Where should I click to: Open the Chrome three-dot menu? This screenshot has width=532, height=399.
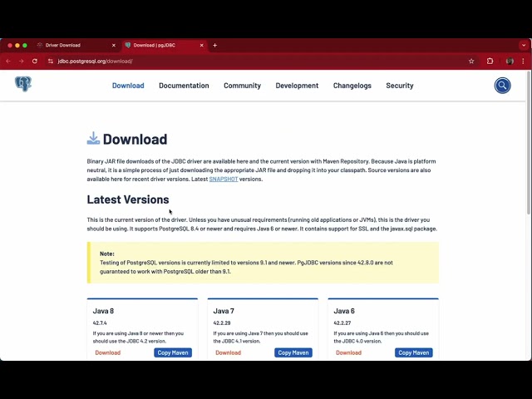(x=523, y=61)
